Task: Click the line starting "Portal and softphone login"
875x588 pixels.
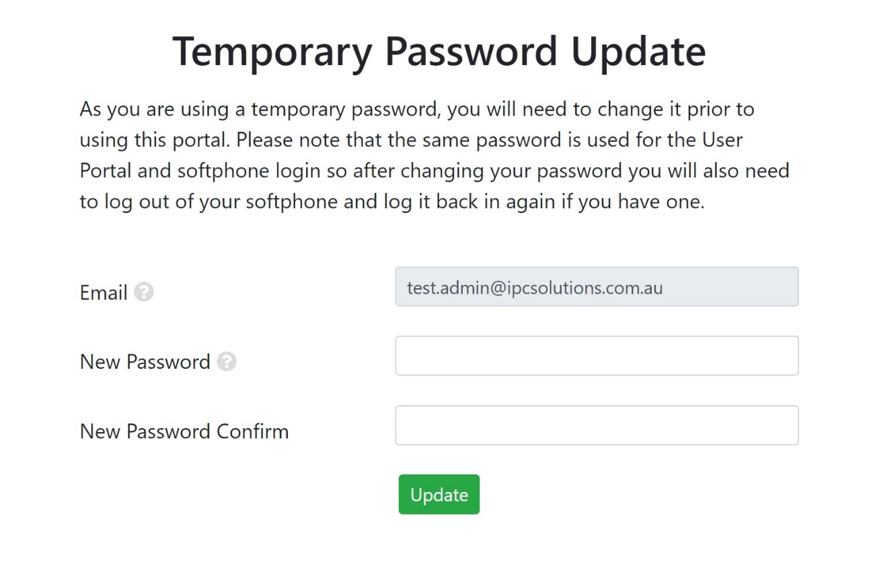Action: (434, 171)
